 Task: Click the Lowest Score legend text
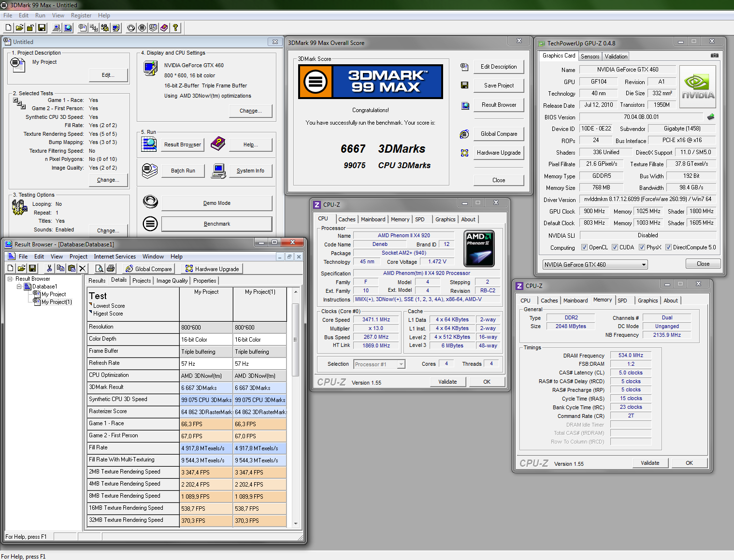click(109, 306)
